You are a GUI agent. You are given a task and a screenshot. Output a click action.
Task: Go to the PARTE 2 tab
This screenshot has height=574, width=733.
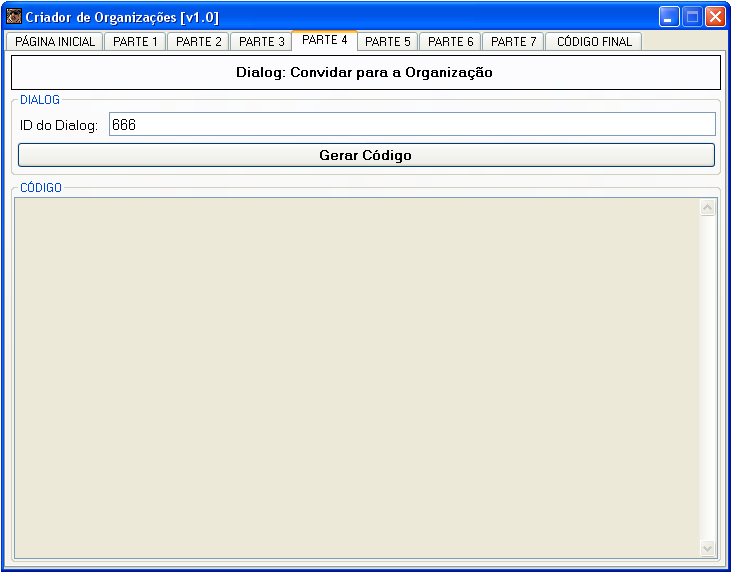click(x=198, y=42)
